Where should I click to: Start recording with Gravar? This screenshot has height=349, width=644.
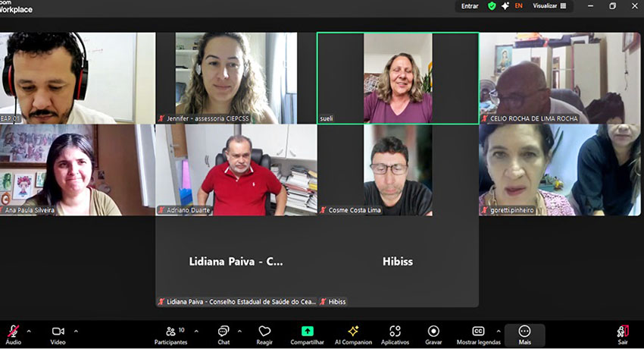click(433, 334)
